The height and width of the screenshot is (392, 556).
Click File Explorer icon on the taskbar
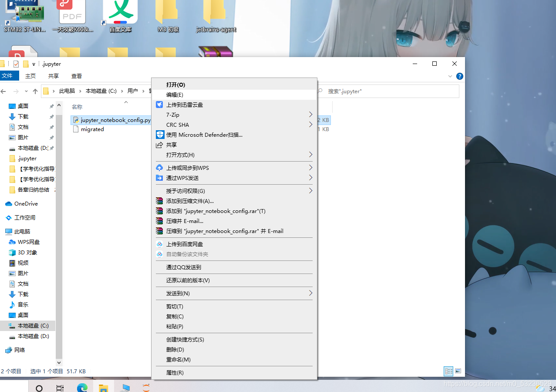coord(103,387)
